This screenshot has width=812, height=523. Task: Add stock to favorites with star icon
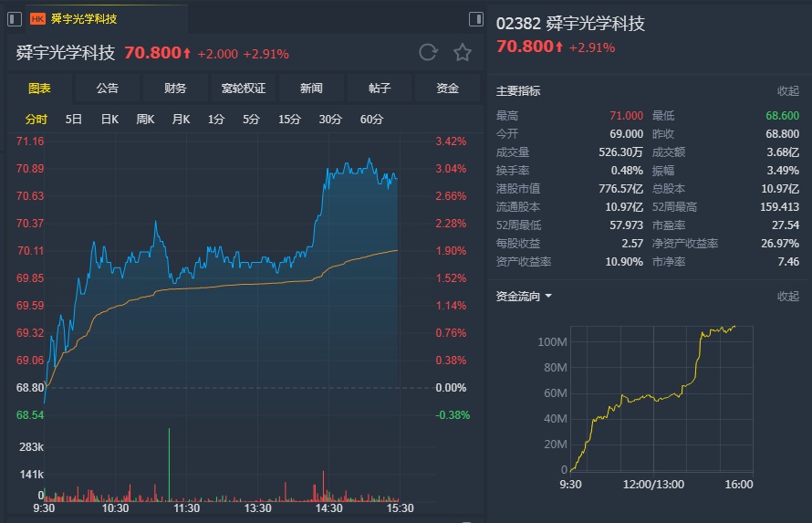click(463, 52)
